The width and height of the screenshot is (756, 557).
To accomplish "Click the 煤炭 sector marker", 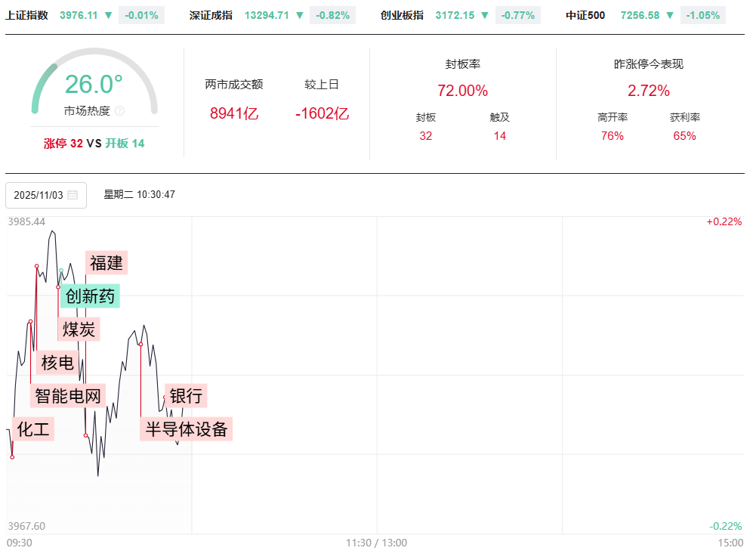I will (x=79, y=329).
